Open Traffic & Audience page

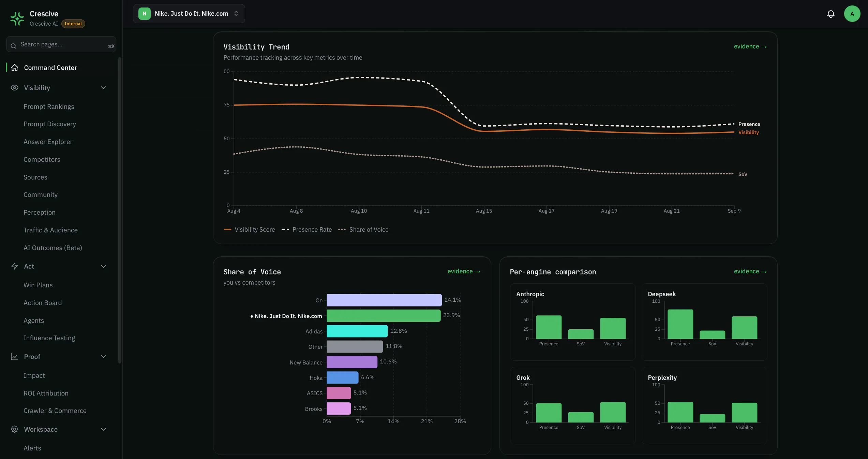[x=50, y=230]
